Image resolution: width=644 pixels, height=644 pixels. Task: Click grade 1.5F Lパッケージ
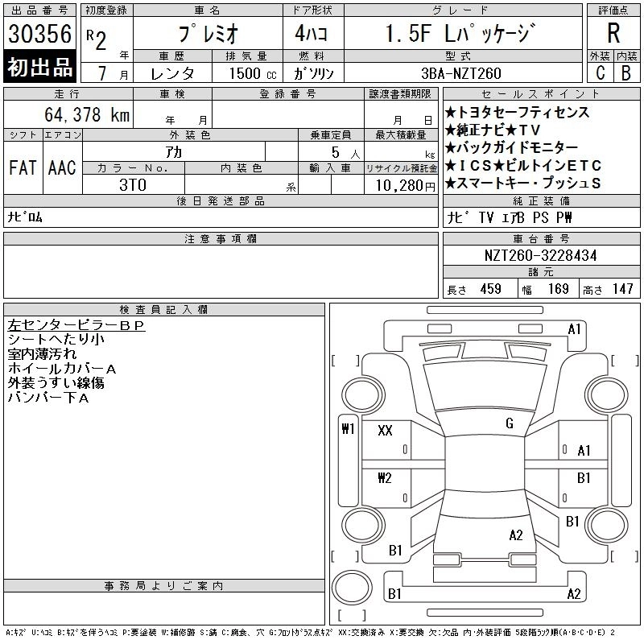click(x=460, y=33)
